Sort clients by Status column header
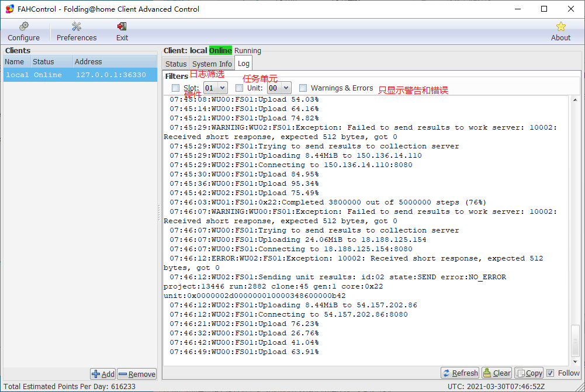 [x=51, y=61]
